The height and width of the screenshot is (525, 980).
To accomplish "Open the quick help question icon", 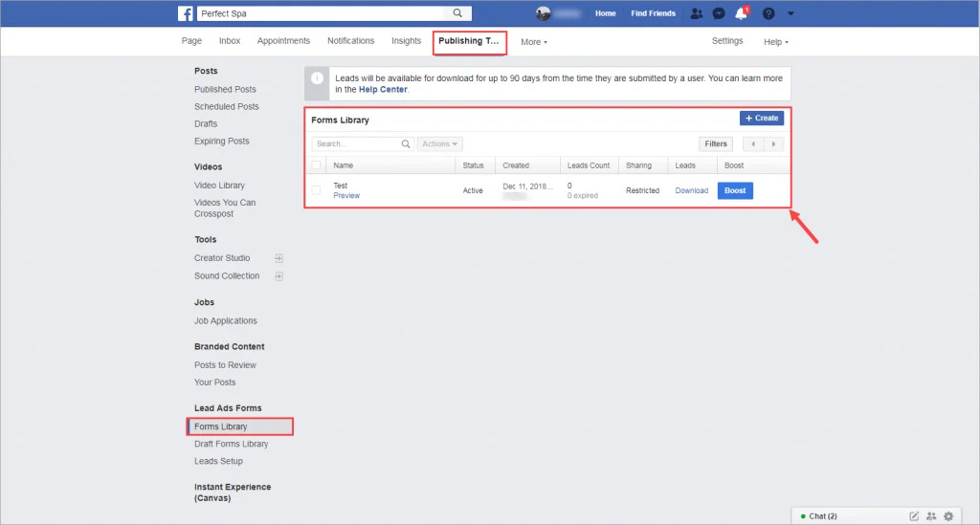I will click(x=768, y=13).
